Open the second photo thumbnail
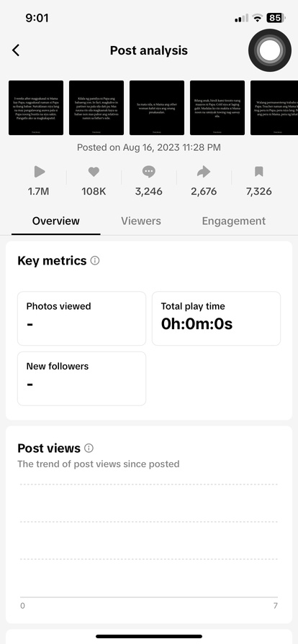Image resolution: width=298 pixels, height=644 pixels. 96,108
